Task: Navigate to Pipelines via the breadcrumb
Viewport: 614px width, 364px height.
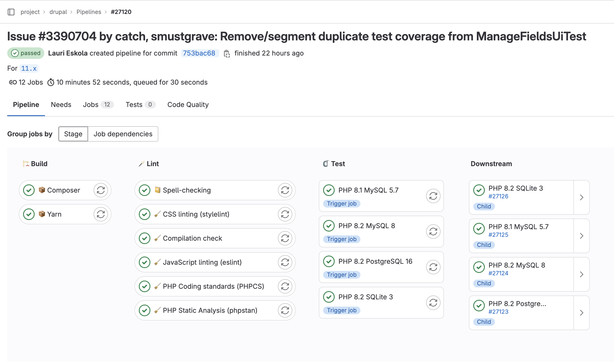Action: (x=89, y=12)
